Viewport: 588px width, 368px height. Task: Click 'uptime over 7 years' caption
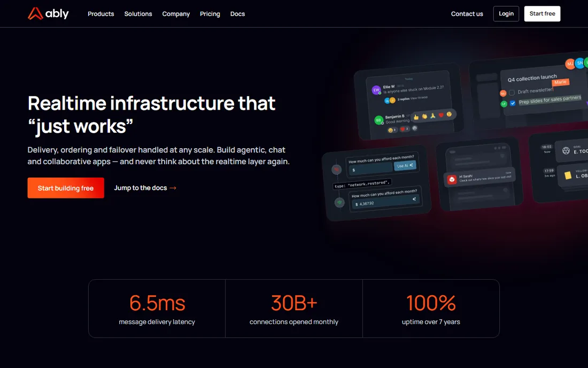tap(431, 322)
